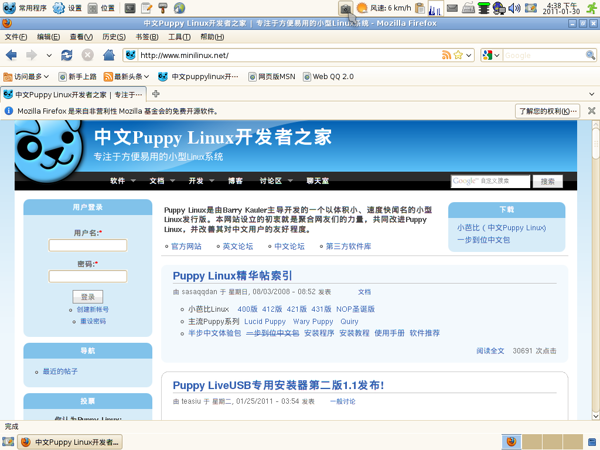Screen dimensions: 600x450
Task: Expand the 文档 site navigation menu
Action: [162, 181]
